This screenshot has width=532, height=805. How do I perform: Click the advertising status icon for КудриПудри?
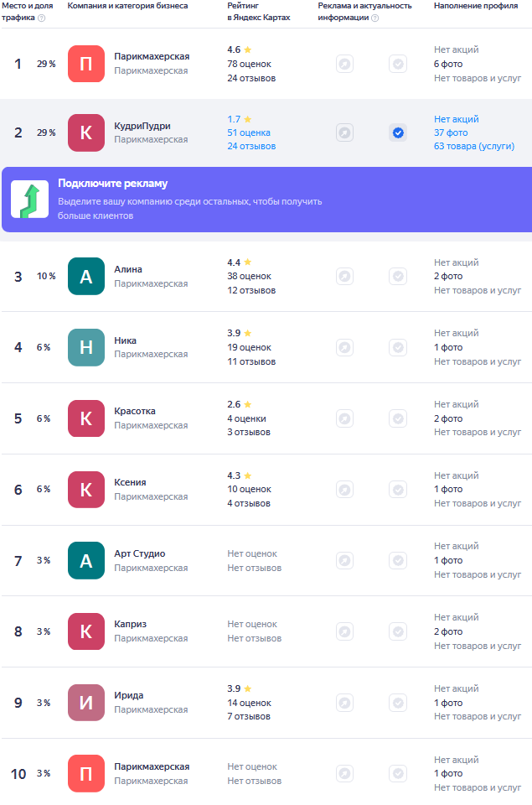coord(344,133)
